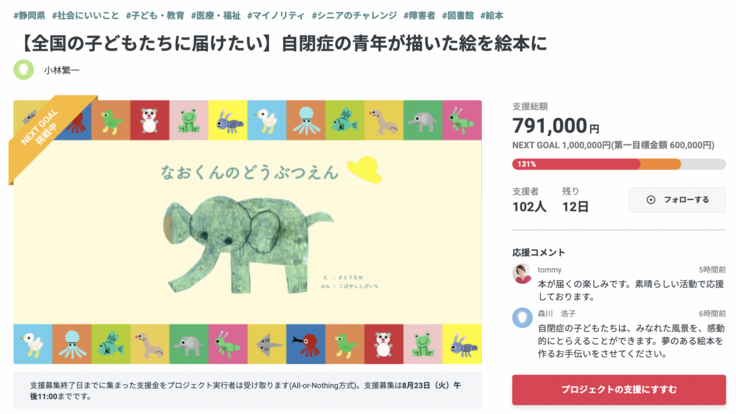736x414 pixels.
Task: Click tommy's commenter avatar
Action: click(522, 274)
